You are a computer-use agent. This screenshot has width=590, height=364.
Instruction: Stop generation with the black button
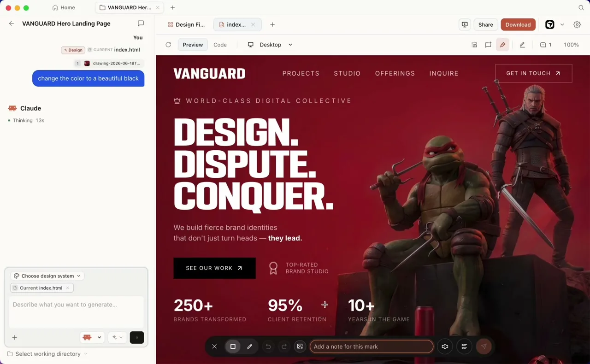click(x=137, y=337)
